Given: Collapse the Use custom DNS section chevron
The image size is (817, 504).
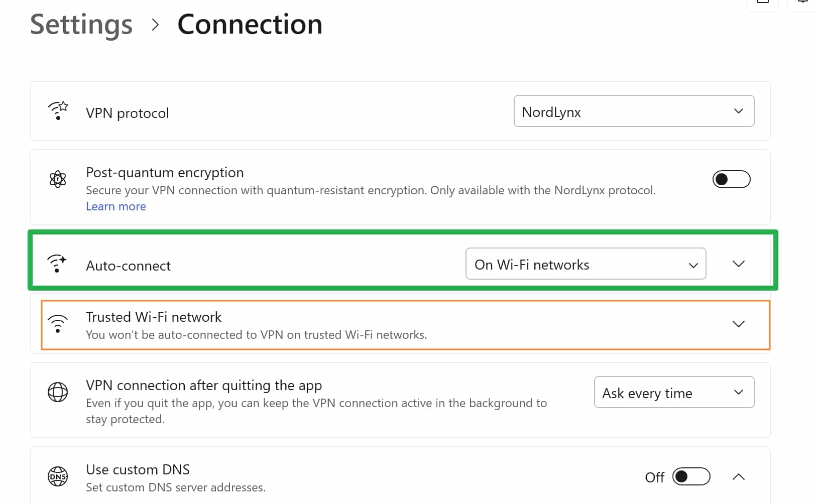Looking at the screenshot, I should coord(738,476).
